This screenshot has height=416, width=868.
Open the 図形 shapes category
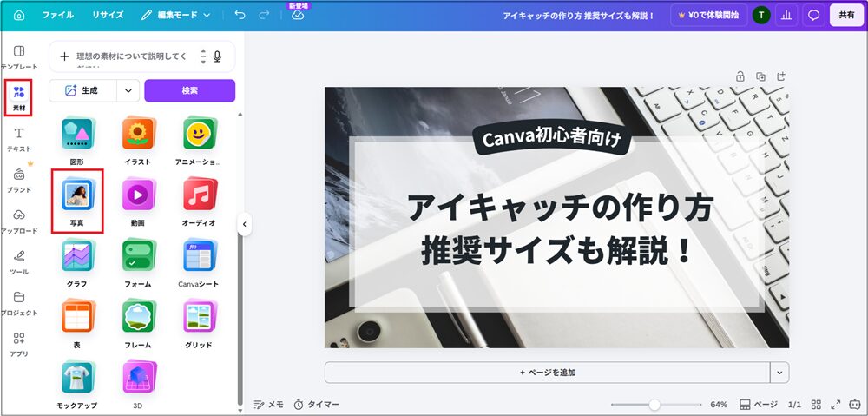coord(77,141)
